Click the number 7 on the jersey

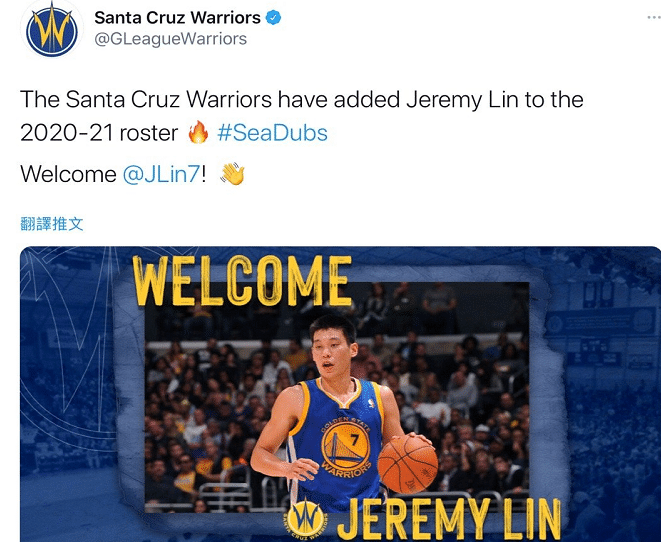[355, 440]
